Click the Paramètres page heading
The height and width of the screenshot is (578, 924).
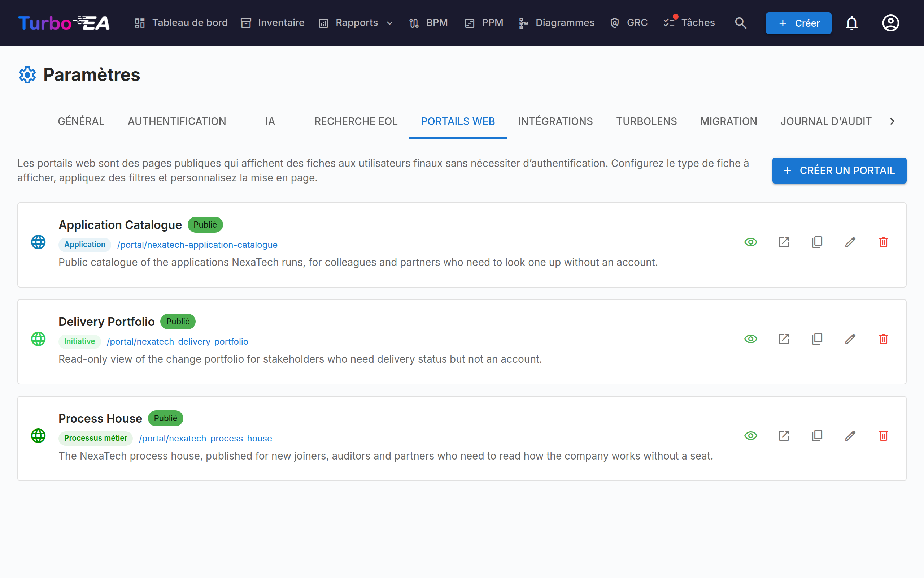[x=92, y=74]
